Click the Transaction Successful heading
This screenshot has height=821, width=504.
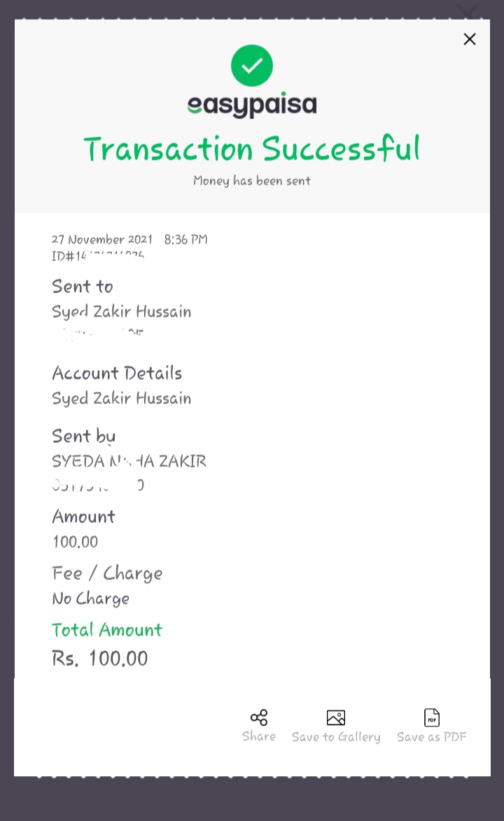click(x=252, y=148)
